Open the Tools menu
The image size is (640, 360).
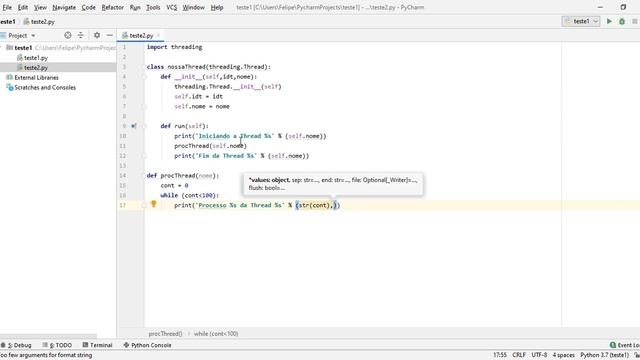(153, 7)
